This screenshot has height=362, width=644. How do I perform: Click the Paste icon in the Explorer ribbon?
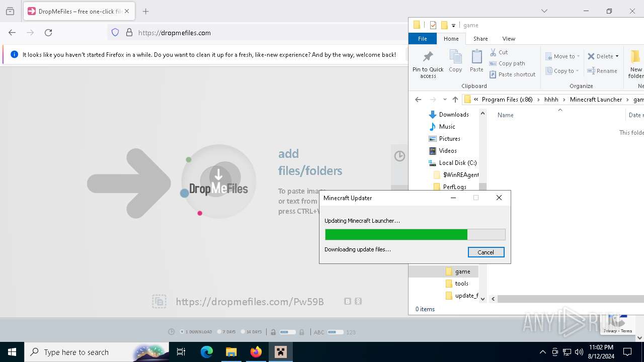[x=476, y=61]
